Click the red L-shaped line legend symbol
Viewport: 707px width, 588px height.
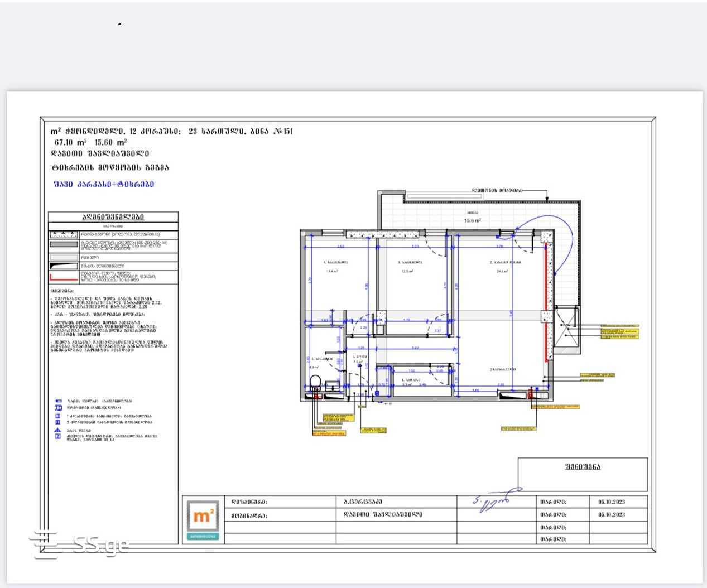63,277
